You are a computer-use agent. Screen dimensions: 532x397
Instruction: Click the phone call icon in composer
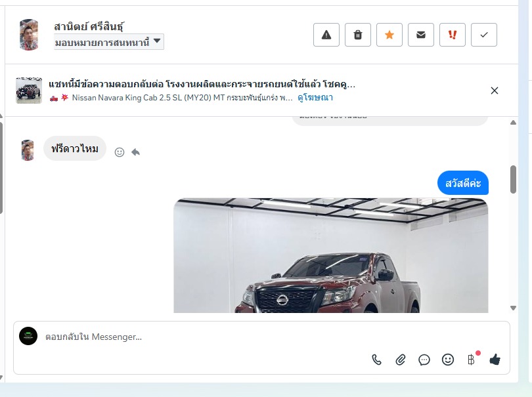[x=376, y=360]
